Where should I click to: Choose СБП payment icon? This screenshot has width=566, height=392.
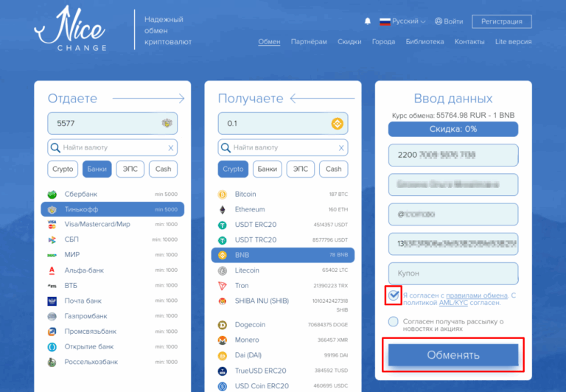(x=52, y=239)
